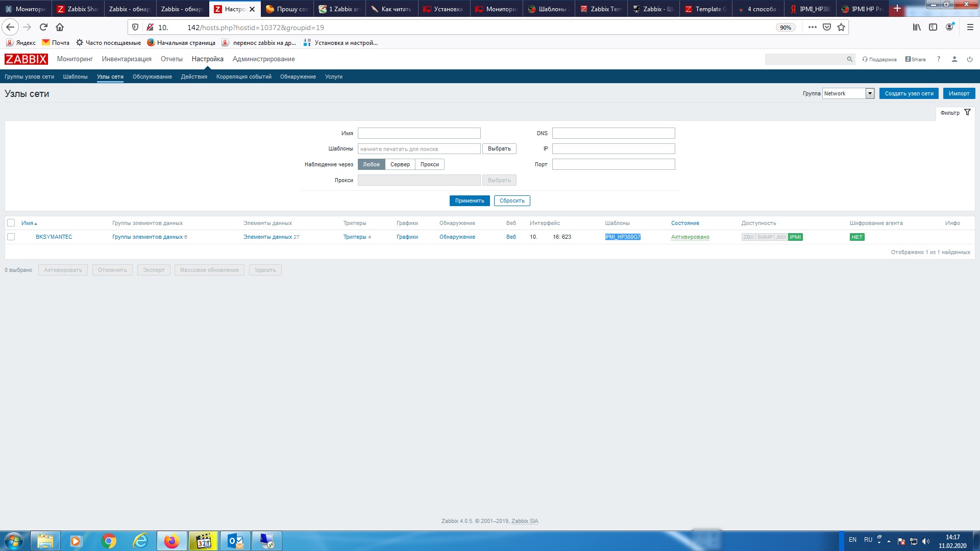The height and width of the screenshot is (551, 980).
Task: Switch to Группы узлов сети submenu
Action: point(29,77)
